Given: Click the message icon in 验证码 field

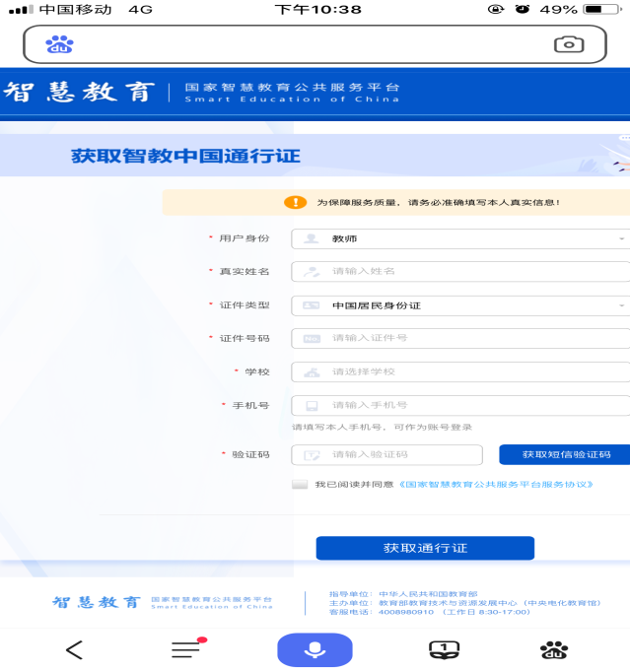Looking at the screenshot, I should click(312, 455).
